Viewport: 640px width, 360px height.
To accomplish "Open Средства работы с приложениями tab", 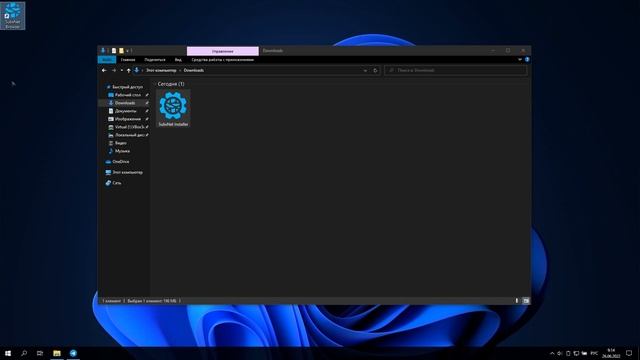I will point(222,60).
